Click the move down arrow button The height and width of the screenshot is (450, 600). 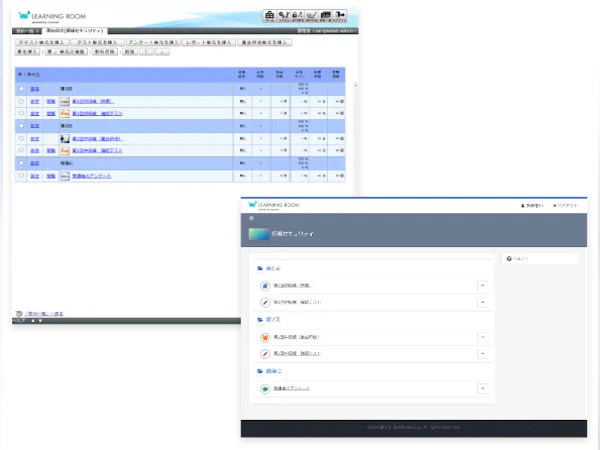coord(162,52)
